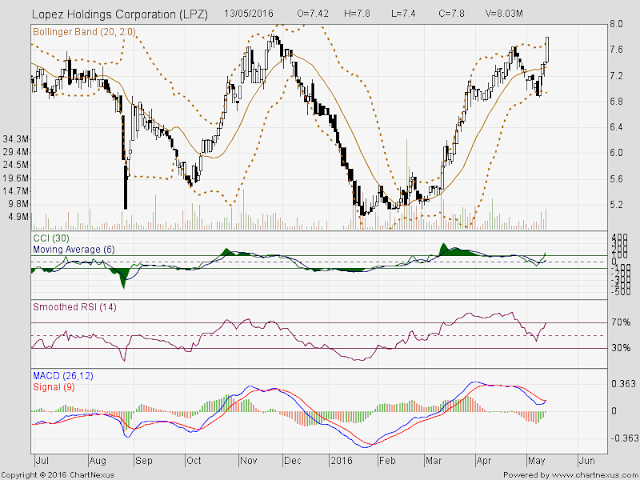This screenshot has height=480, width=640.
Task: Click the 0.363 MACD axis label
Action: click(x=623, y=384)
